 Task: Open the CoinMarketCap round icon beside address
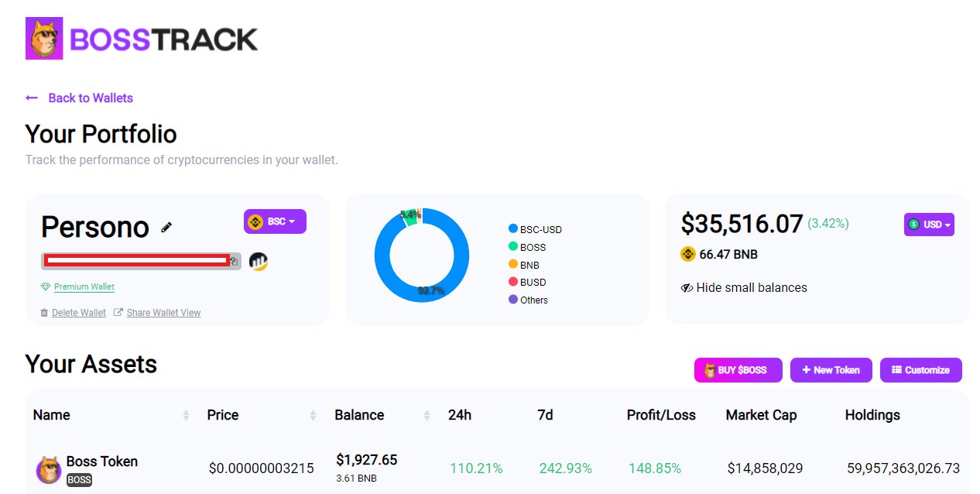pos(259,262)
